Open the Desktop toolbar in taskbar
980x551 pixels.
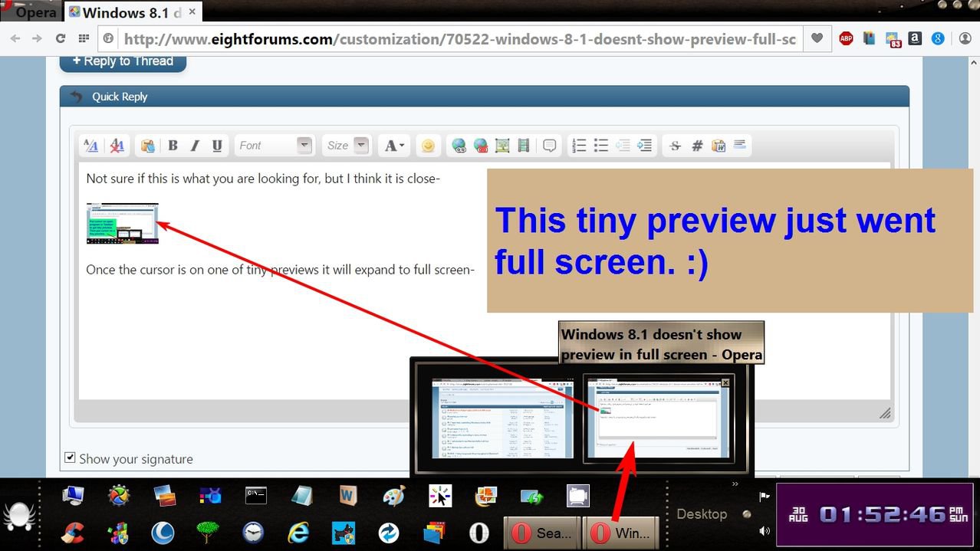702,514
